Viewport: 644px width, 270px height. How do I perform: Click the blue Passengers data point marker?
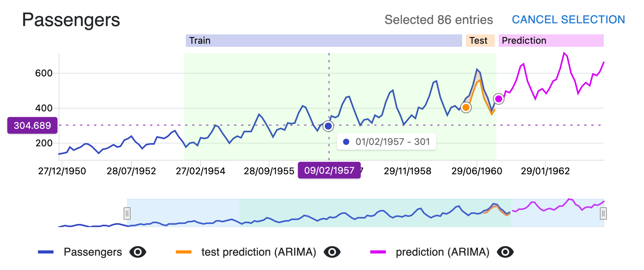point(328,126)
